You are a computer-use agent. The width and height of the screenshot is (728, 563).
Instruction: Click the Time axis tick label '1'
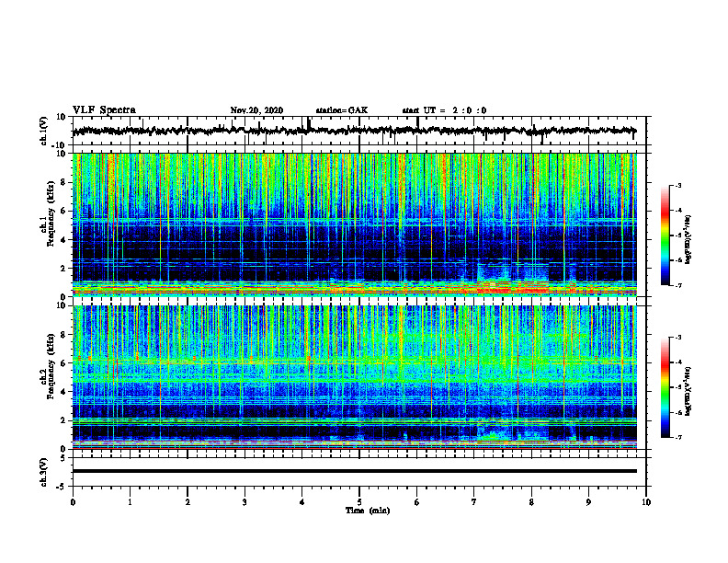point(130,502)
